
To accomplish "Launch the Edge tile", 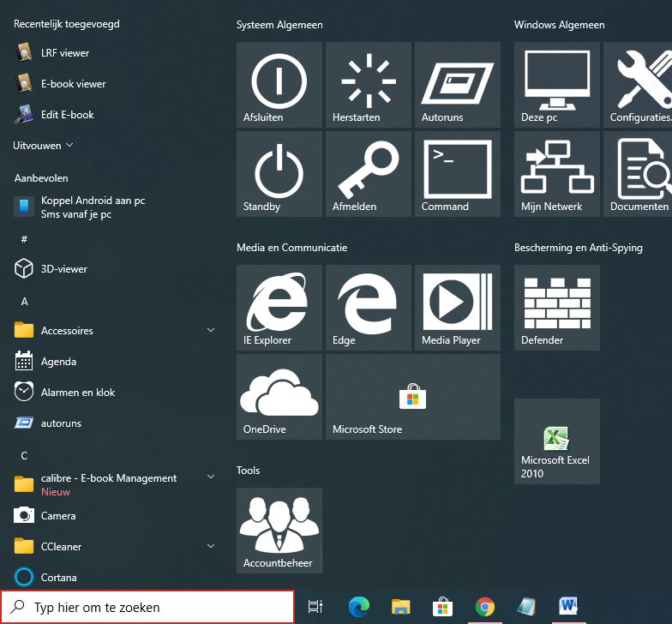I will click(x=369, y=307).
